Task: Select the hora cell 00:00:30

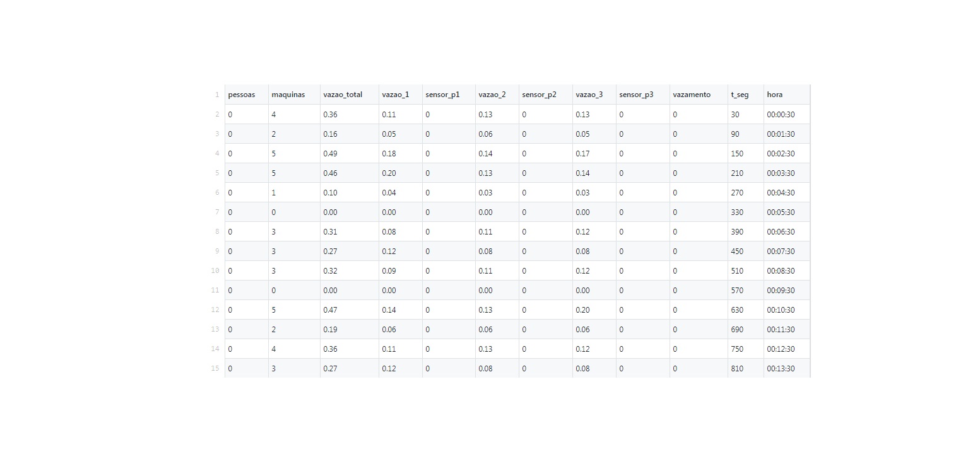Action: coord(781,114)
